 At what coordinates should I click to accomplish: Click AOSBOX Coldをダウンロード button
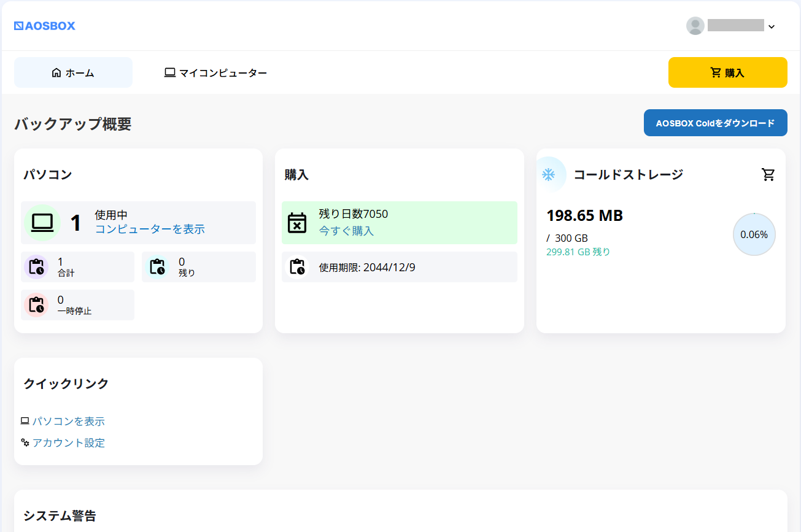(715, 123)
